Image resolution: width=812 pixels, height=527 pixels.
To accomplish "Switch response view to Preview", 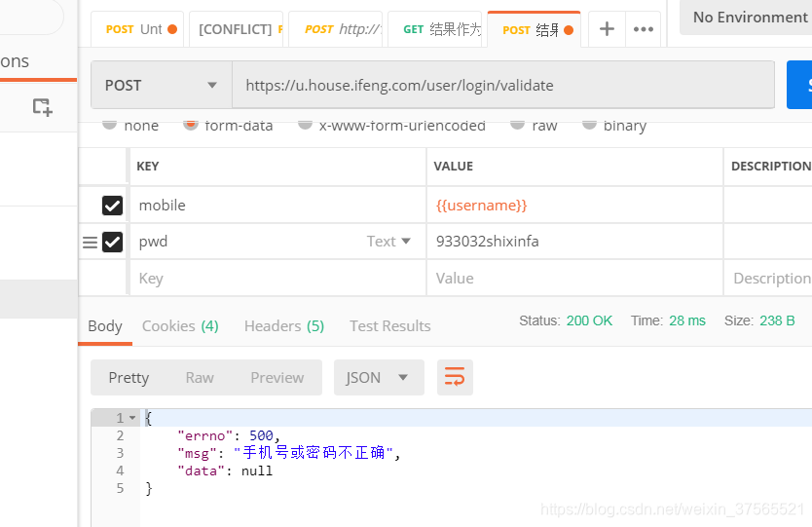I will tap(277, 377).
